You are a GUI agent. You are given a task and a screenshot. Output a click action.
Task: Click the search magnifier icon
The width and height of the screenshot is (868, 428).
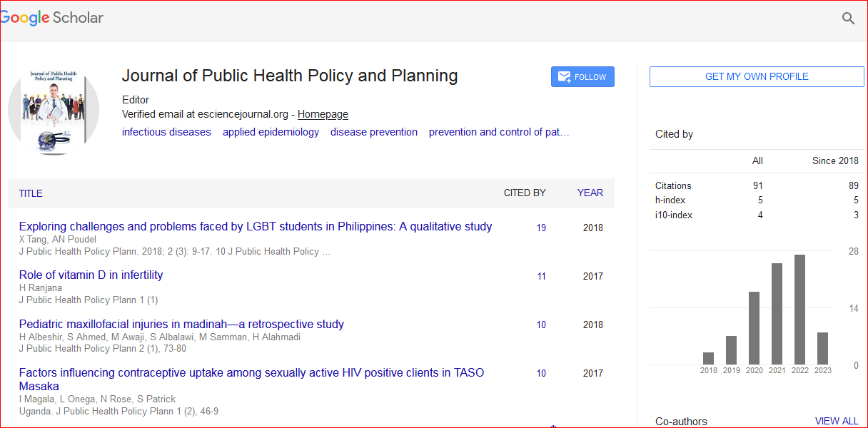(848, 19)
